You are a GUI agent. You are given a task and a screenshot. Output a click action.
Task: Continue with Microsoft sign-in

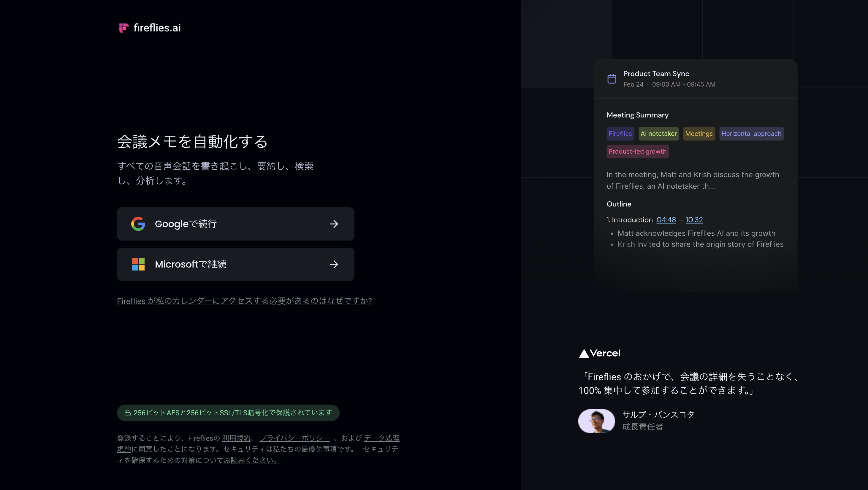point(235,264)
